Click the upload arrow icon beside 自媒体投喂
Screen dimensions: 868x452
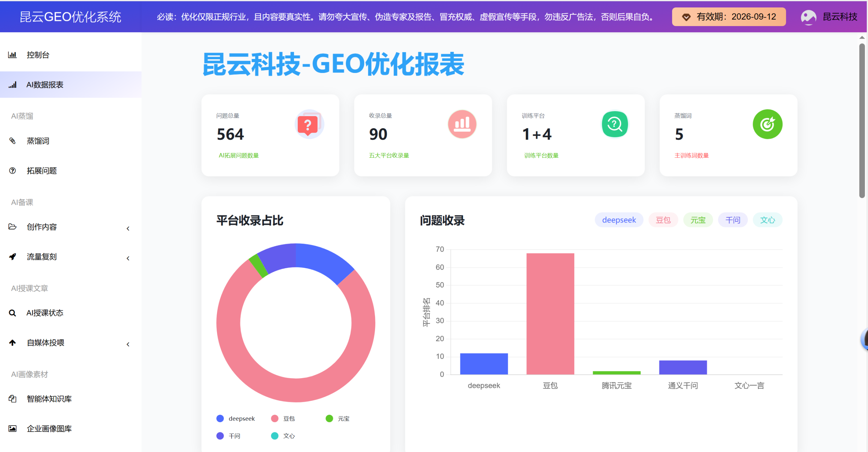point(13,342)
